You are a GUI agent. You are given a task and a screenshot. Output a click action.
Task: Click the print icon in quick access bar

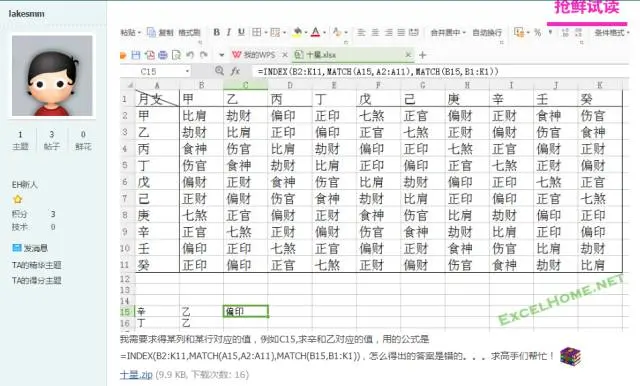click(163, 55)
